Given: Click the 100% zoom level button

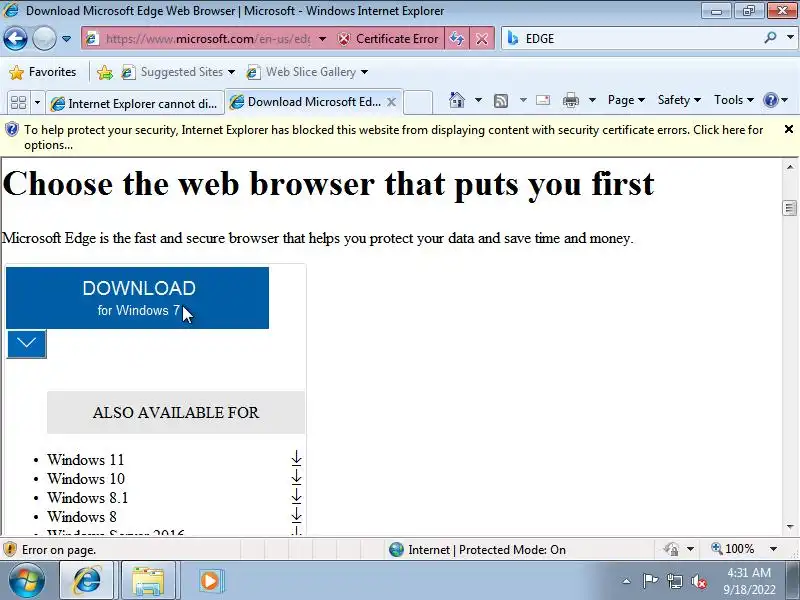Looking at the screenshot, I should click(x=733, y=549).
